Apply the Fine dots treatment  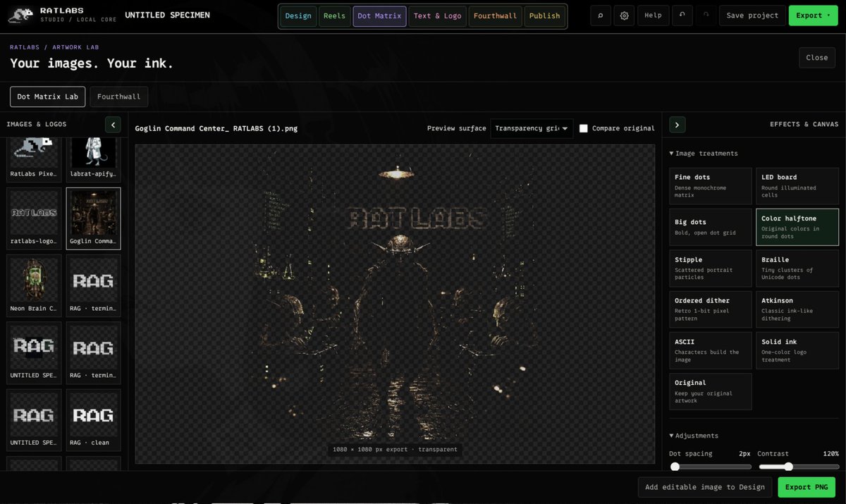711,186
